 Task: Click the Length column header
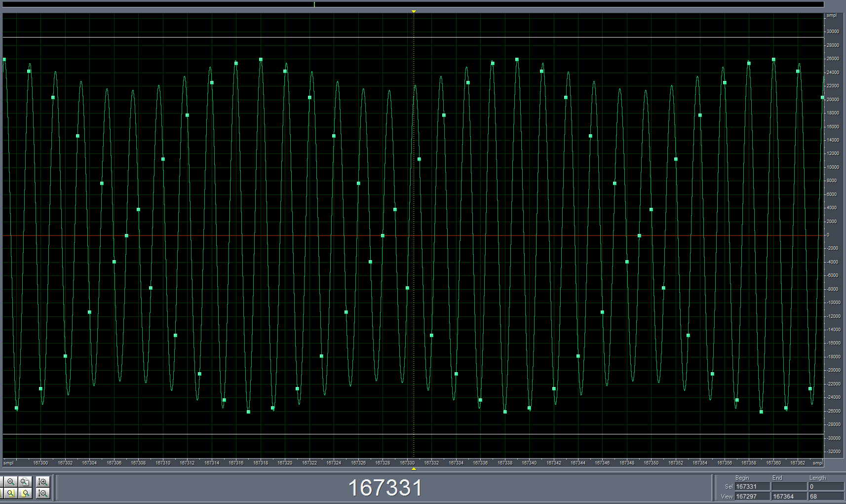coord(818,478)
